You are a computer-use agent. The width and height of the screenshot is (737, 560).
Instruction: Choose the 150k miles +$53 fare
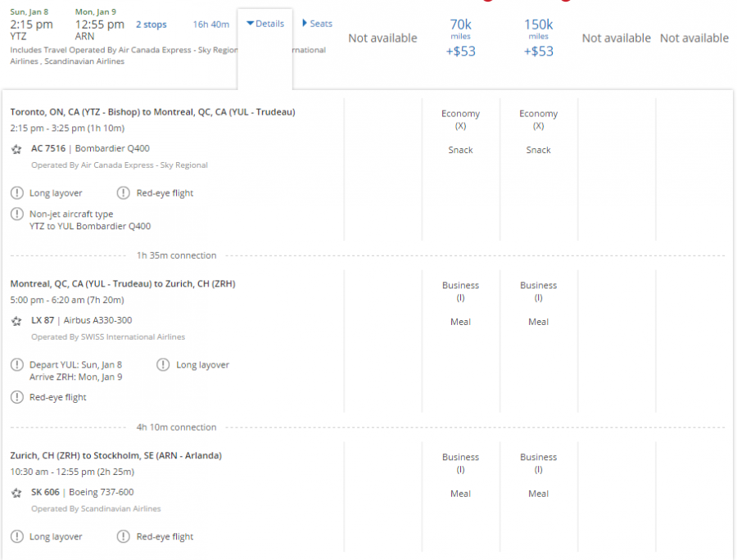(x=538, y=38)
